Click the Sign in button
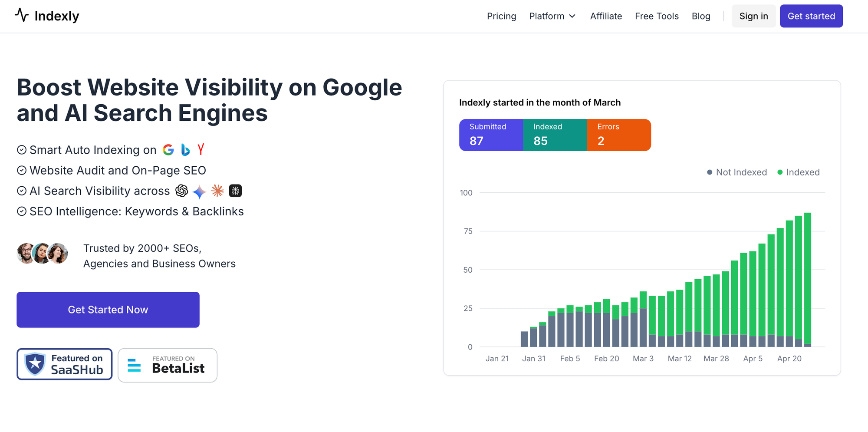The image size is (868, 432). coord(753,16)
